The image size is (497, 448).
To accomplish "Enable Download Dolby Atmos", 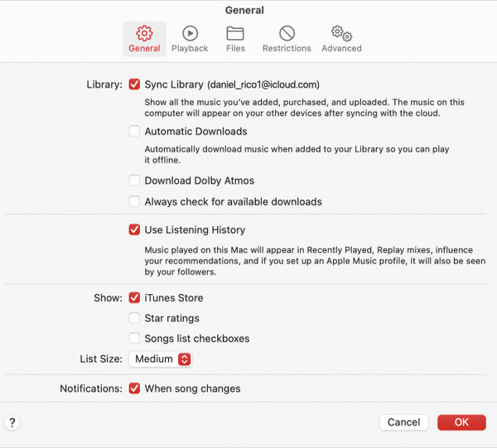I will tap(134, 181).
